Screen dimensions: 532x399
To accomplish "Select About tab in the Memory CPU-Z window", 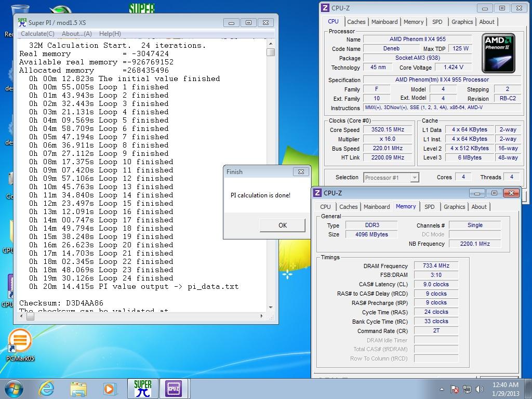I will [x=478, y=207].
